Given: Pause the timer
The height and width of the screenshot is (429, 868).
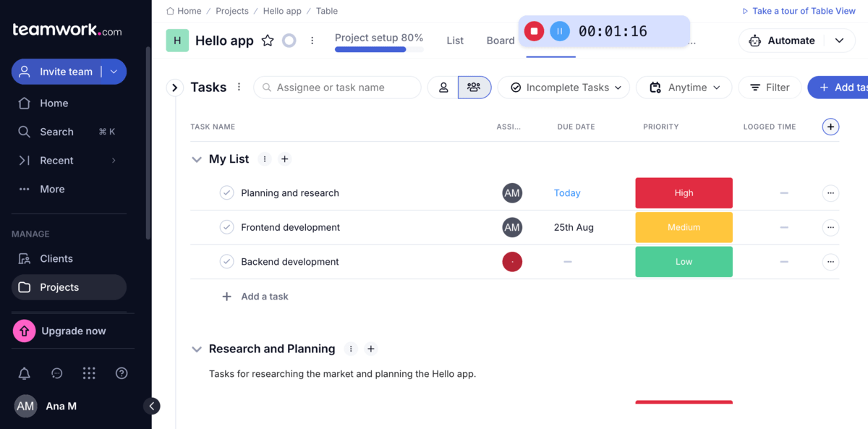Looking at the screenshot, I should tap(558, 31).
